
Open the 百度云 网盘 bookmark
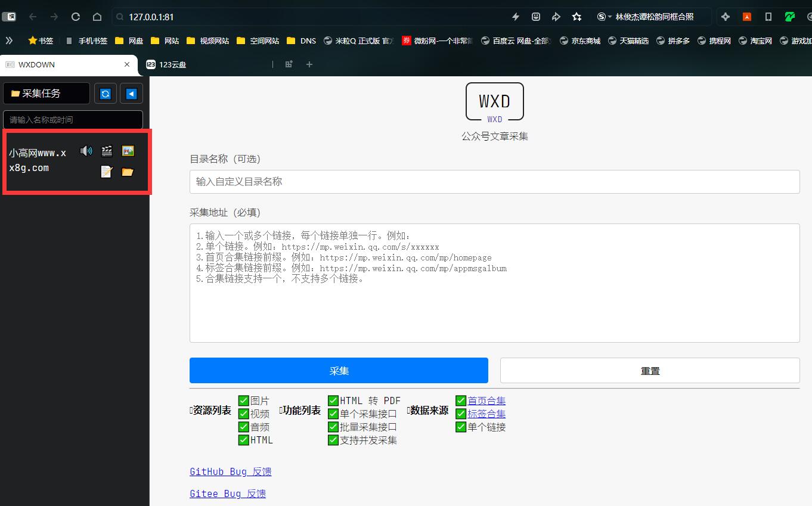pos(516,41)
